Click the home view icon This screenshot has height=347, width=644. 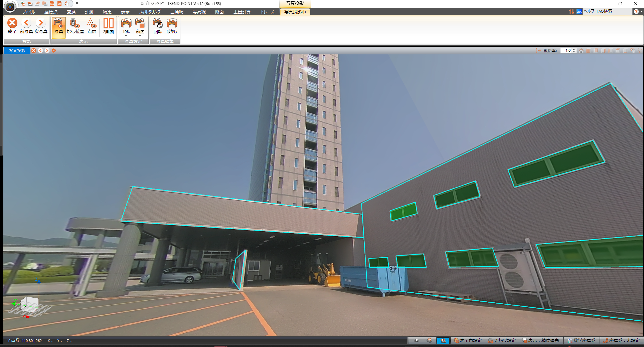point(581,51)
